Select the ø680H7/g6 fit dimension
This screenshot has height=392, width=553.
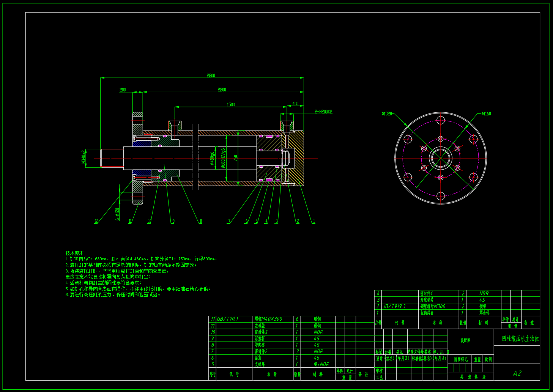[x=223, y=158]
